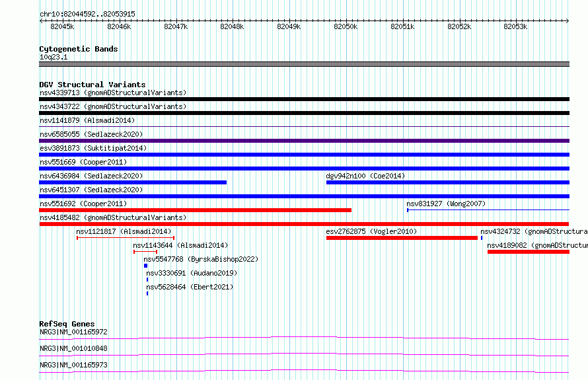Select the gray 10q23.1 cytogenetic band bar
This screenshot has width=588, height=380.
click(304, 64)
